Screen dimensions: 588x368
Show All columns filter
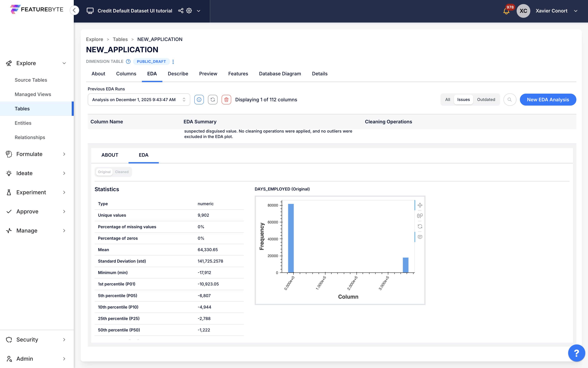[447, 100]
